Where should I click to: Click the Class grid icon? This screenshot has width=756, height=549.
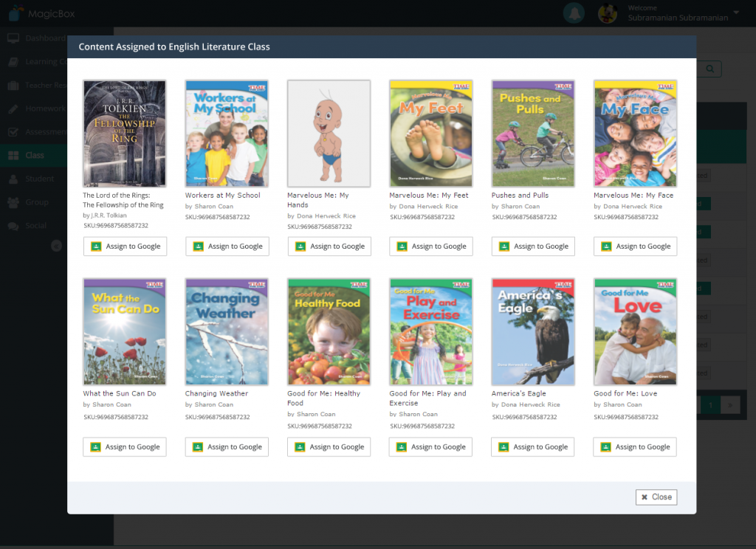point(13,155)
